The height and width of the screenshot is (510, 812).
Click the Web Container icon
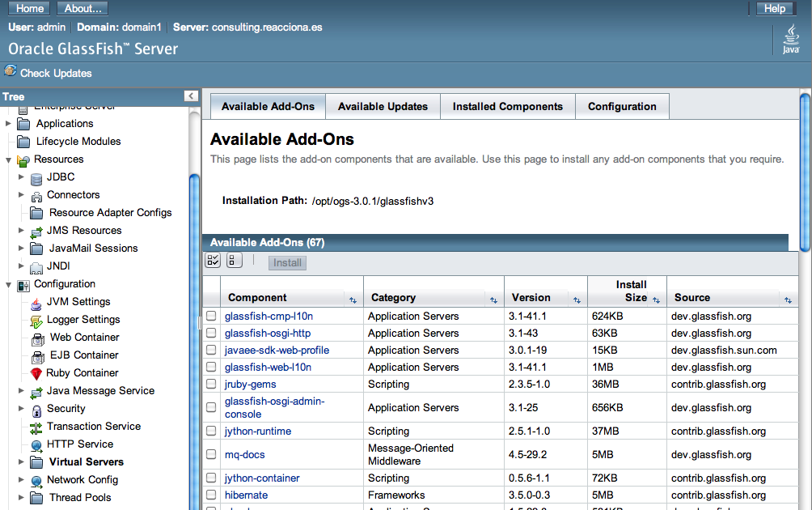pyautogui.click(x=38, y=339)
